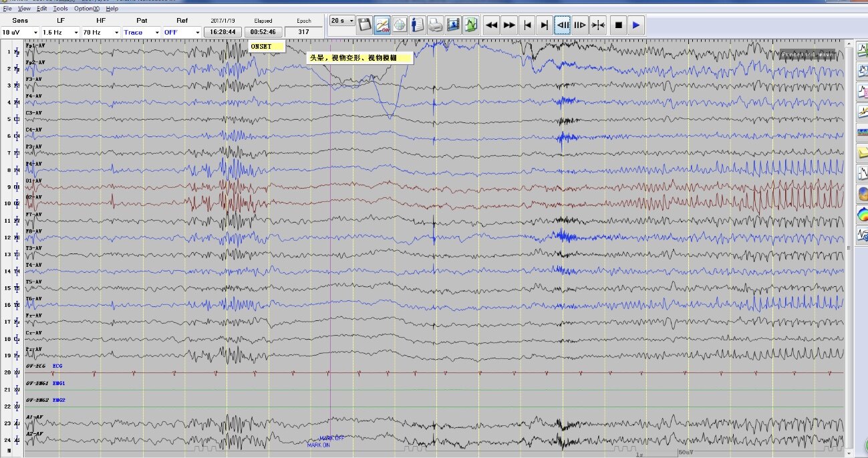Open the LF 1.6 Hz dropdown

[x=60, y=32]
